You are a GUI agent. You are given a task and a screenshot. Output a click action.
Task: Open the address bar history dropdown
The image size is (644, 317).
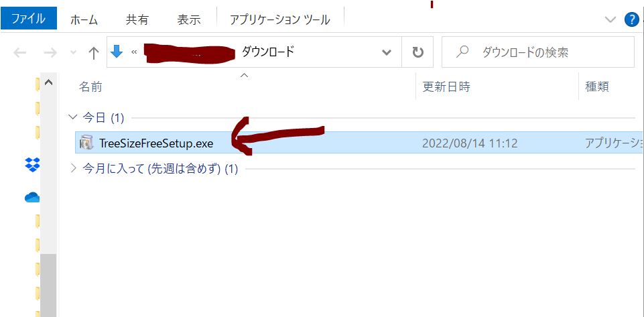point(387,52)
